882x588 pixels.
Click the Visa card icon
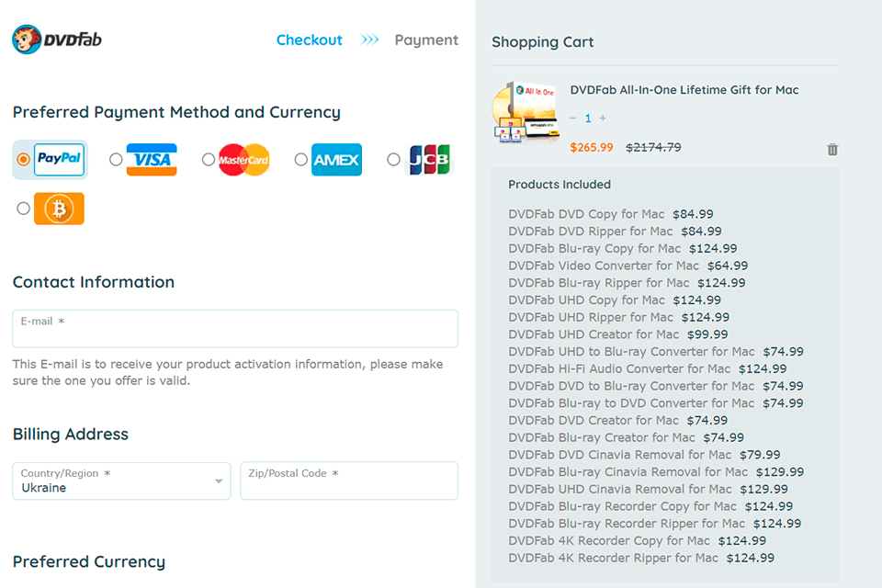(x=152, y=160)
